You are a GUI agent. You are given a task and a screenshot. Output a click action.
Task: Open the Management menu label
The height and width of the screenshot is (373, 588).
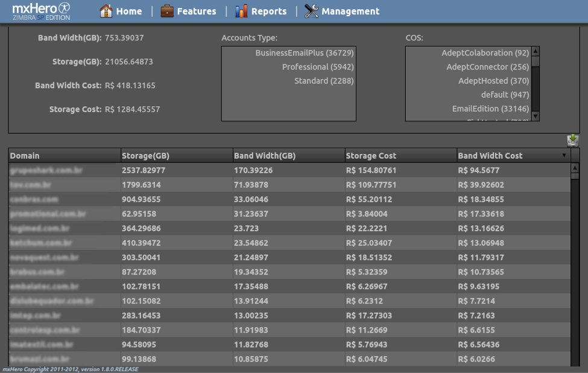tap(350, 11)
